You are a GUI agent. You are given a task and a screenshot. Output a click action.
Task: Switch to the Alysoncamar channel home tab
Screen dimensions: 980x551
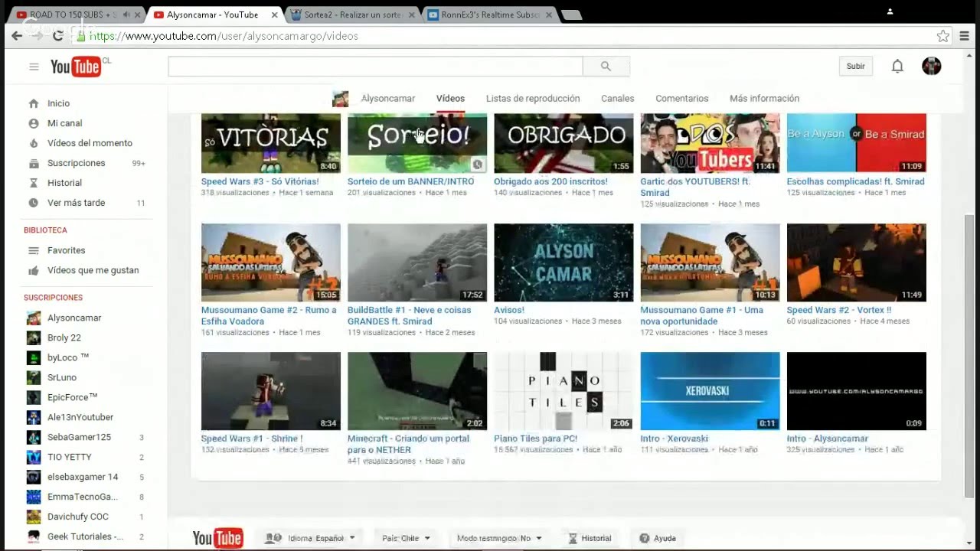pyautogui.click(x=388, y=99)
